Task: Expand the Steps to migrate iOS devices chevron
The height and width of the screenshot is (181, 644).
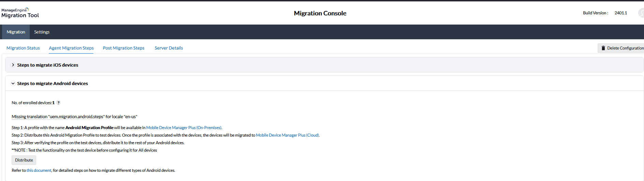Action: point(13,65)
